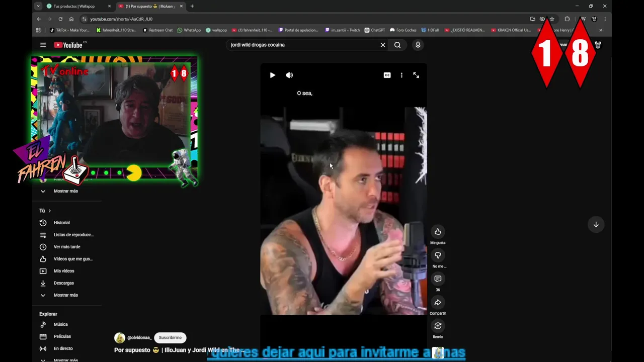The height and width of the screenshot is (362, 644).
Task: Go to YouTube home via logo
Action: click(x=68, y=45)
